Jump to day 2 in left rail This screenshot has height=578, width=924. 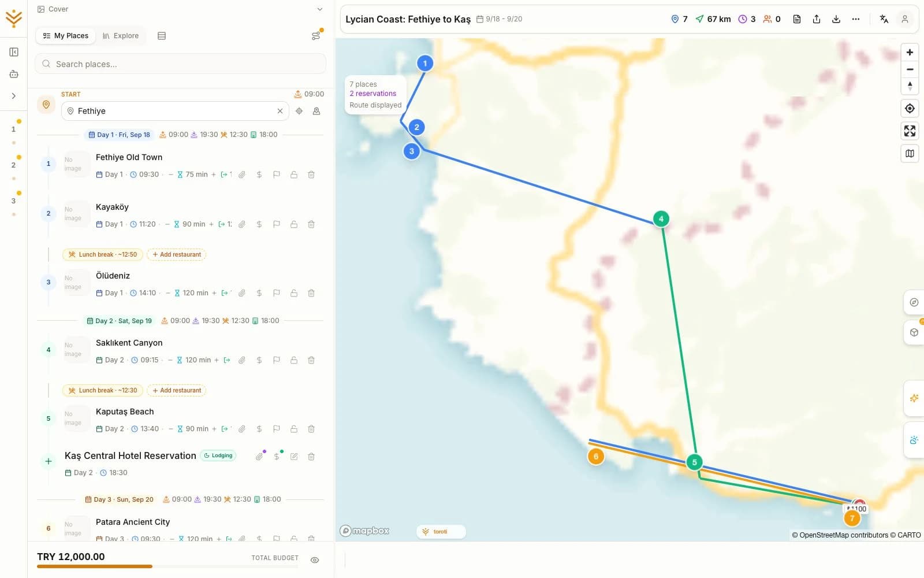point(14,165)
